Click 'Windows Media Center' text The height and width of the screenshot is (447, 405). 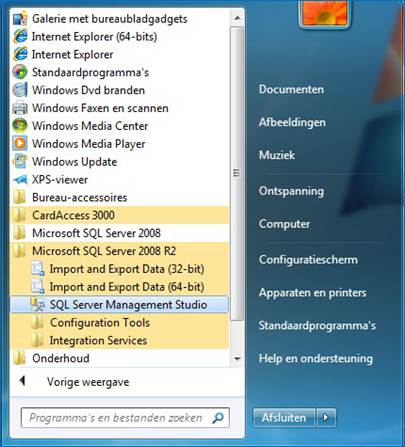[x=90, y=126]
